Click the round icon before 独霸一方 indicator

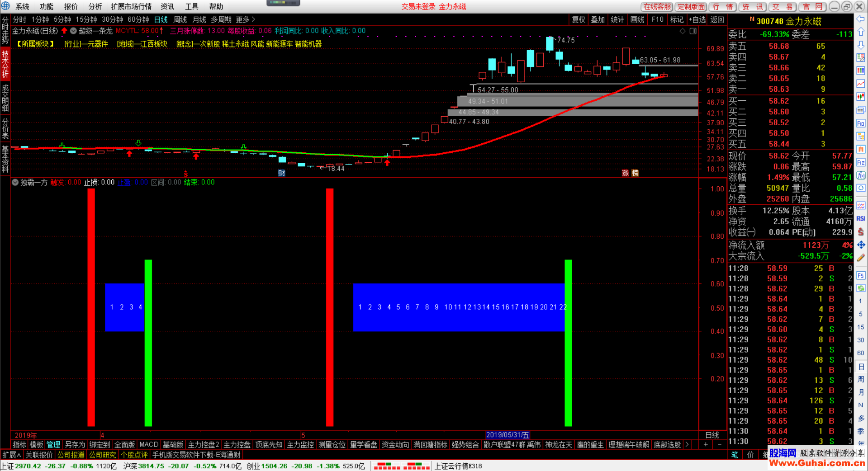click(15, 182)
